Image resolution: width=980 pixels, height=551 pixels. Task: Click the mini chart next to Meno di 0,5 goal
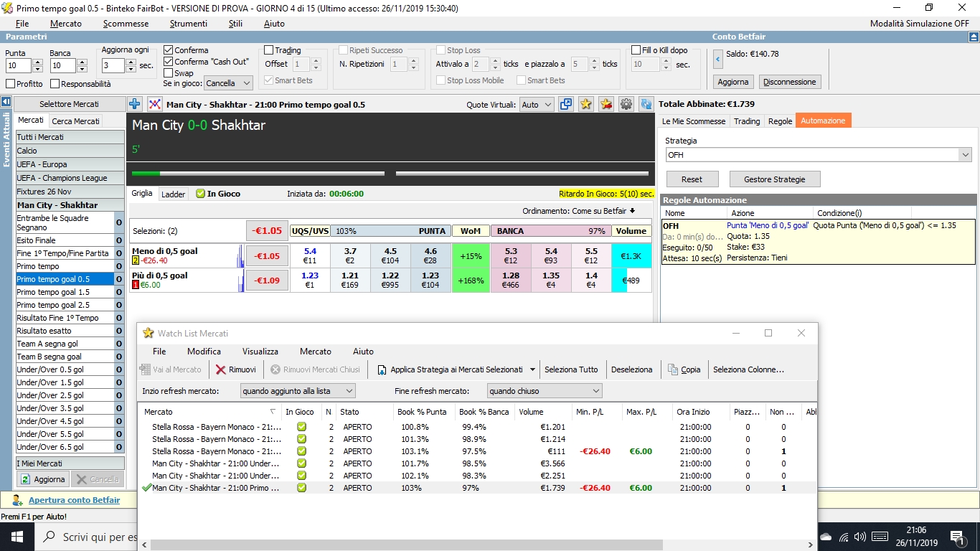pyautogui.click(x=241, y=256)
